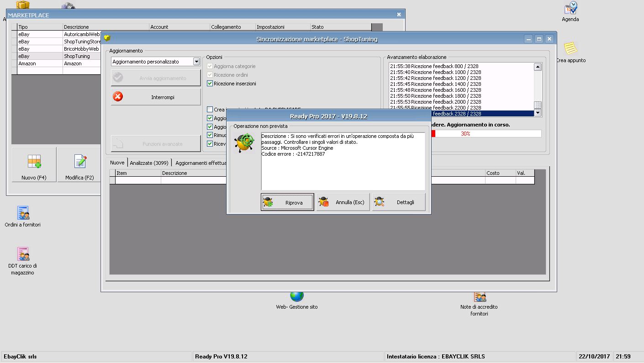This screenshot has height=363, width=644.
Task: Close the MARKETPLACE window
Action: point(399,15)
